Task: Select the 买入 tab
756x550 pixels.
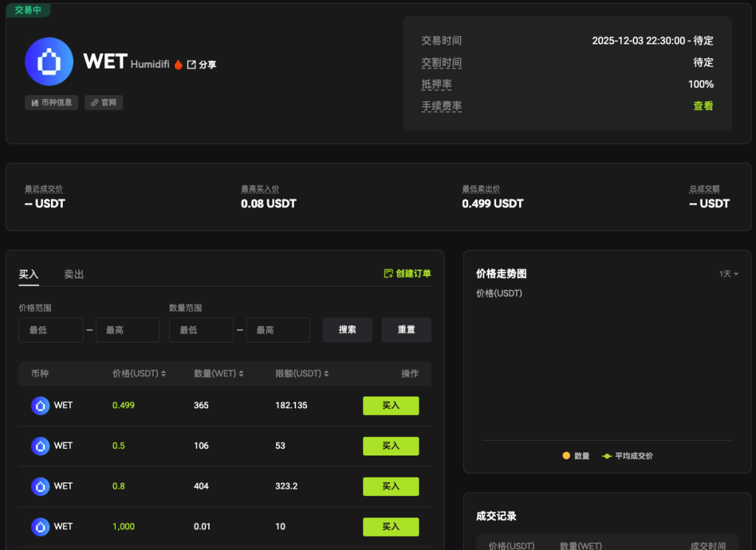Action: coord(29,275)
